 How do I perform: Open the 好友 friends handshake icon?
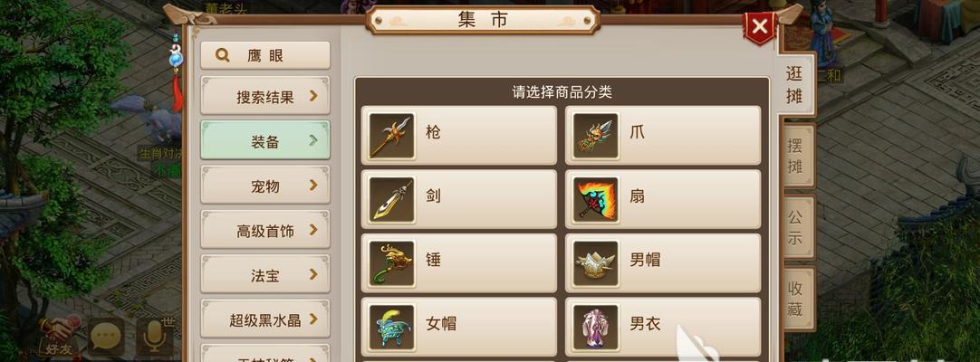[60, 335]
